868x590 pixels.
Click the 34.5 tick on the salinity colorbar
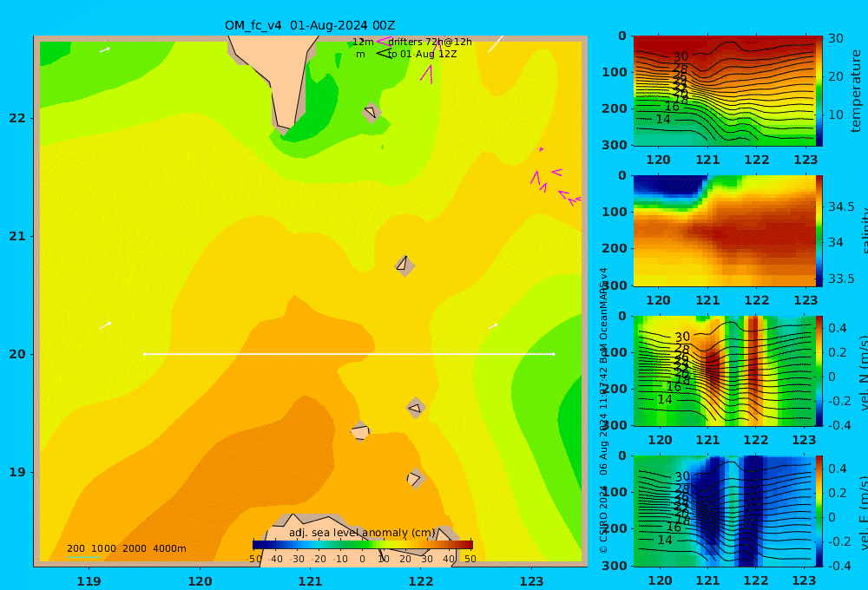coord(841,206)
